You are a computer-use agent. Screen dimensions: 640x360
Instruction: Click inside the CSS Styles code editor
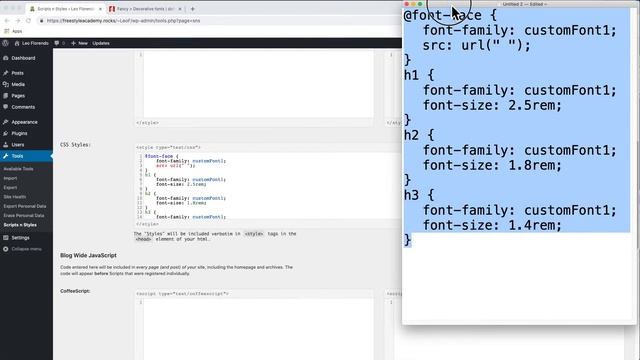pos(269,186)
